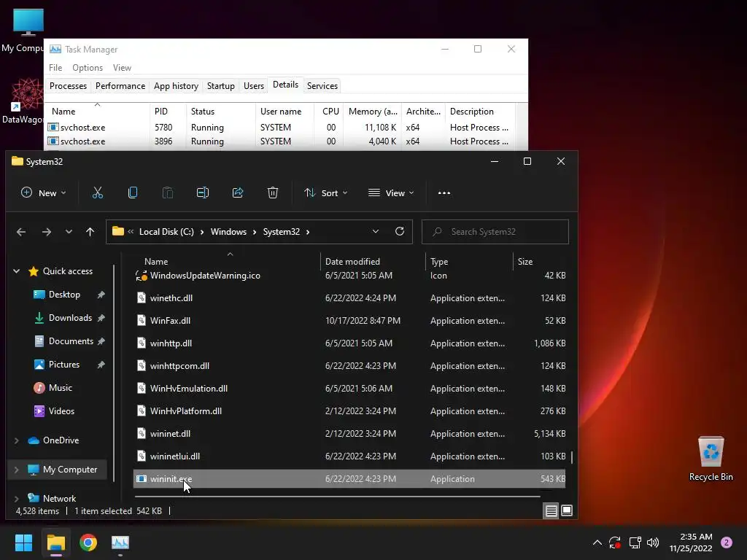
Task: Select the Recycle Bin desktop icon
Action: [x=711, y=458]
